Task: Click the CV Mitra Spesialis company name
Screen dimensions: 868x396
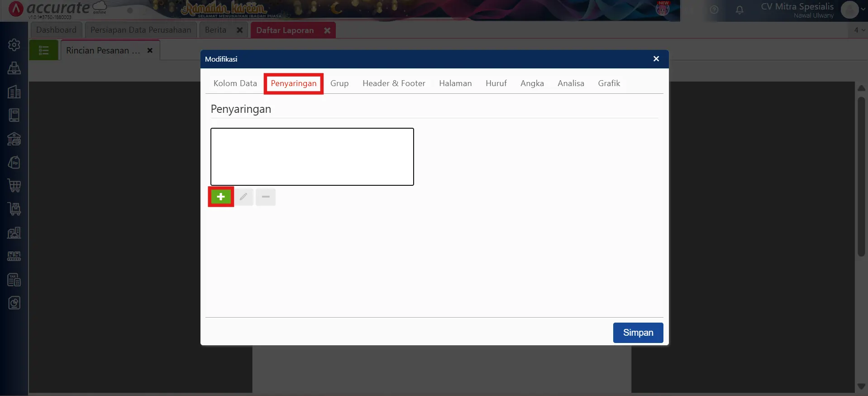Action: 797,6
